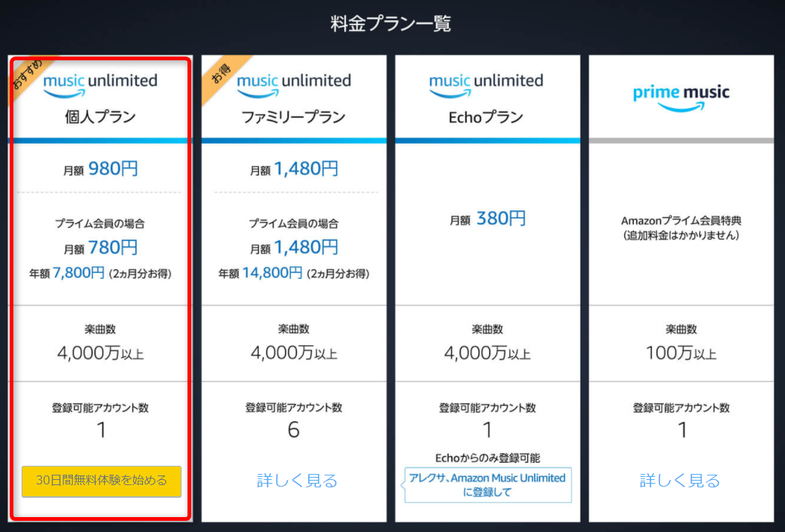Image resolution: width=785 pixels, height=532 pixels.
Task: Click music unlimited logo in ファミリープラン card
Action: (294, 86)
